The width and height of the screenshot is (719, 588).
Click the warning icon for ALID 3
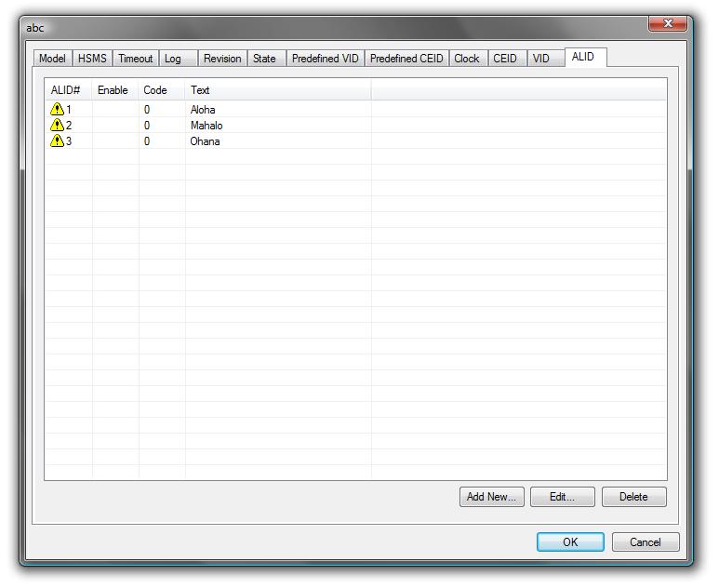57,141
